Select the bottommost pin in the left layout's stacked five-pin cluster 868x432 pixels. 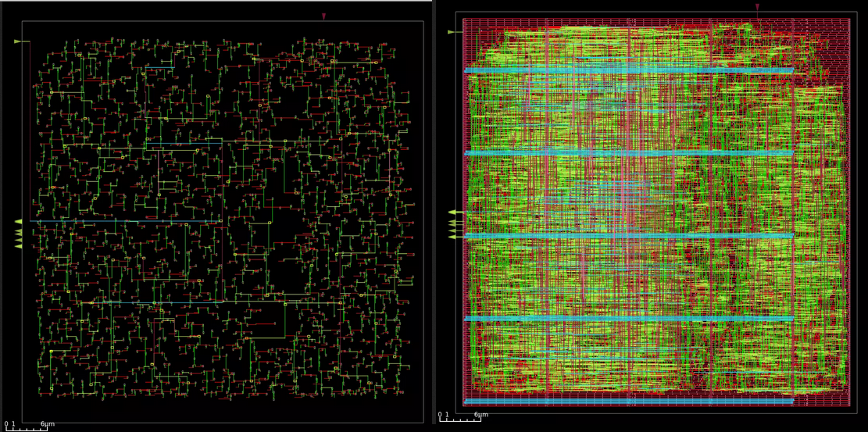coord(18,245)
